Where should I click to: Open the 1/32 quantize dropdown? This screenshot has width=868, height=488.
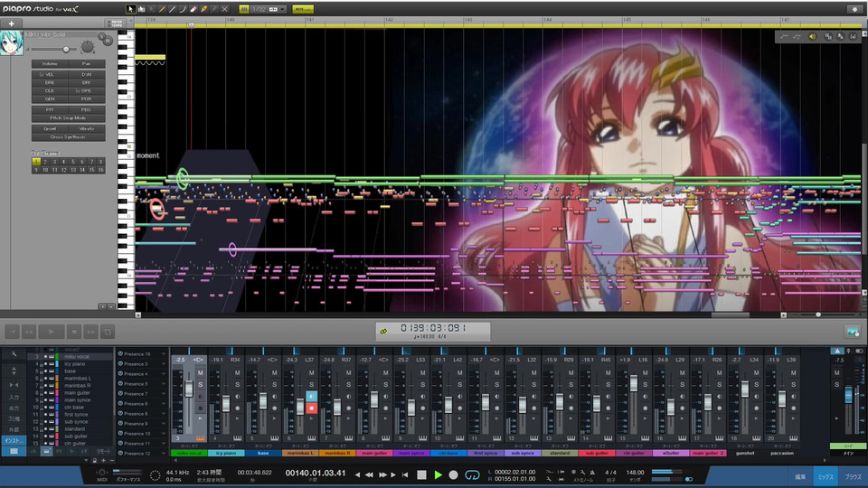[269, 9]
